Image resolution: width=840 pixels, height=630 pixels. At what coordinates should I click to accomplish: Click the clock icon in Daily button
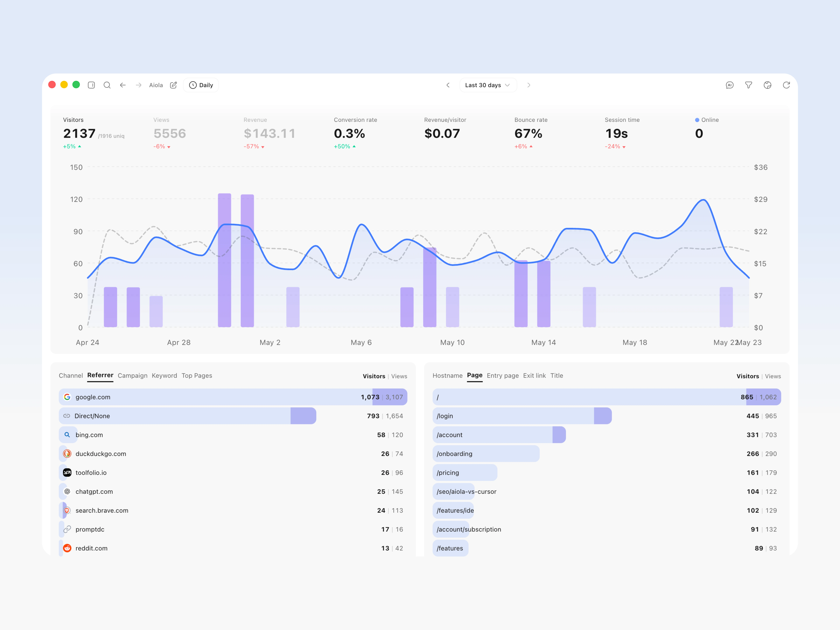click(193, 85)
